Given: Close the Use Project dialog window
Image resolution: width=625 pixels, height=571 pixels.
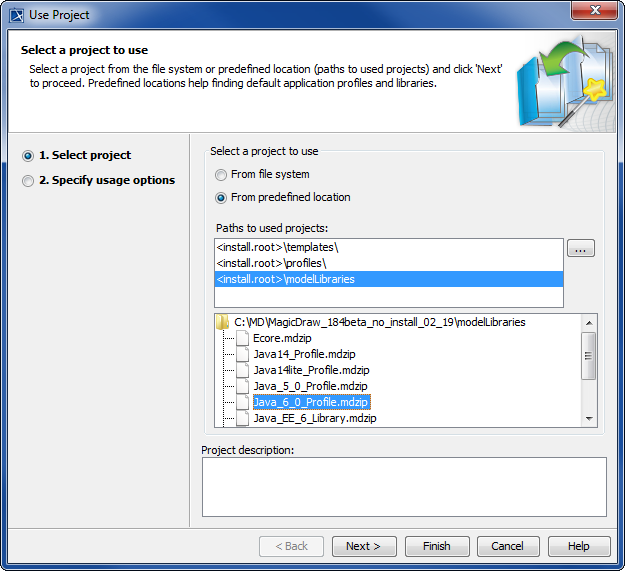Looking at the screenshot, I should point(595,10).
